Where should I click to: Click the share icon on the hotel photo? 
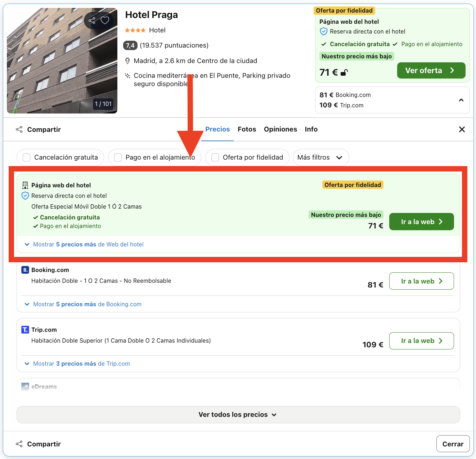[92, 20]
